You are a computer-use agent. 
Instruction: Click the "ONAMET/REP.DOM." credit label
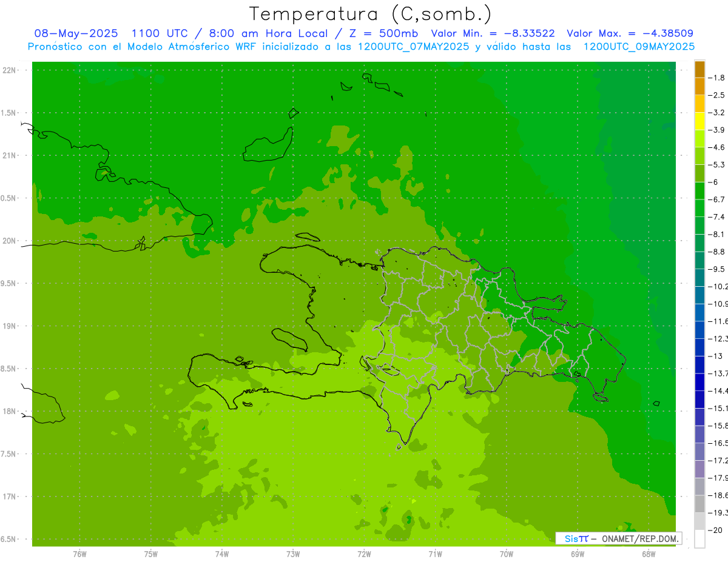[x=641, y=538]
